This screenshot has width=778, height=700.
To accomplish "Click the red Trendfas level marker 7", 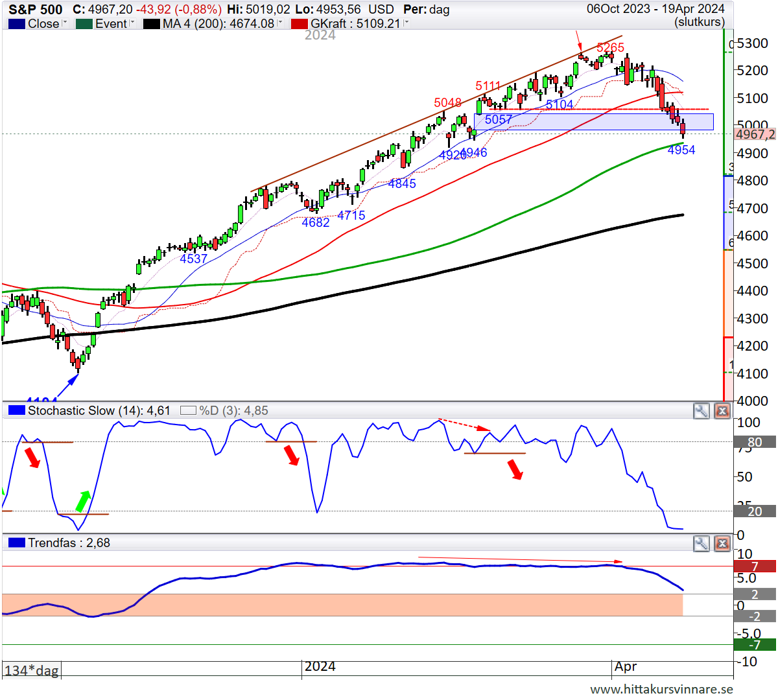I will click(x=755, y=566).
